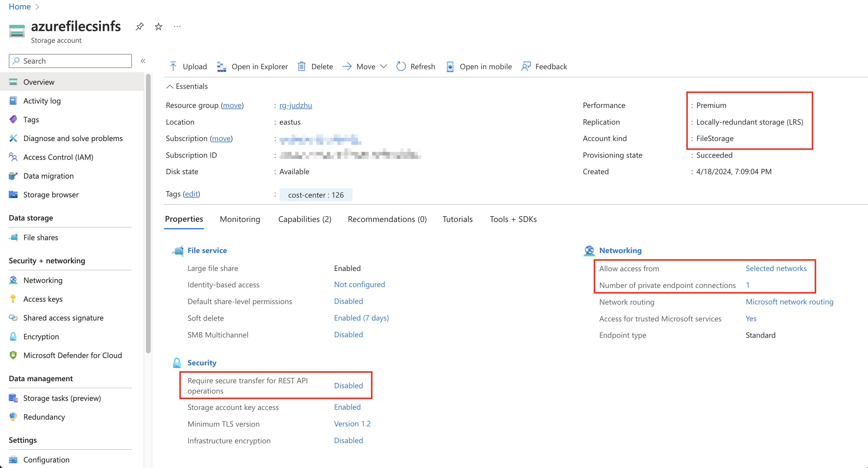
Task: Open Selected networks network settings
Action: click(776, 268)
